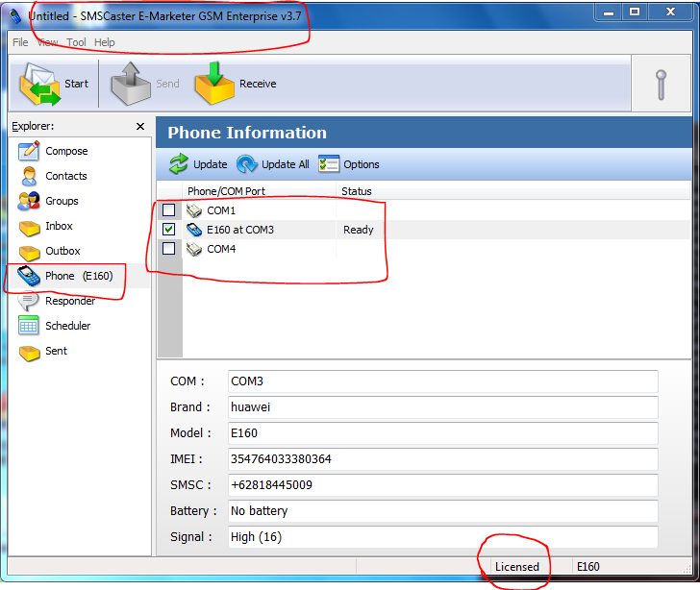The height and width of the screenshot is (590, 700).
Task: Open the Inbox folder
Action: (45, 226)
